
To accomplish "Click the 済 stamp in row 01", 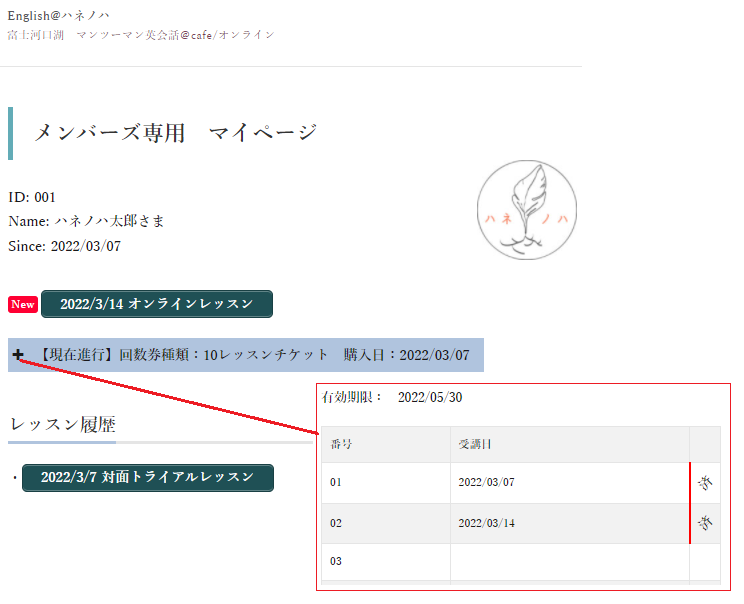I will pyautogui.click(x=704, y=482).
